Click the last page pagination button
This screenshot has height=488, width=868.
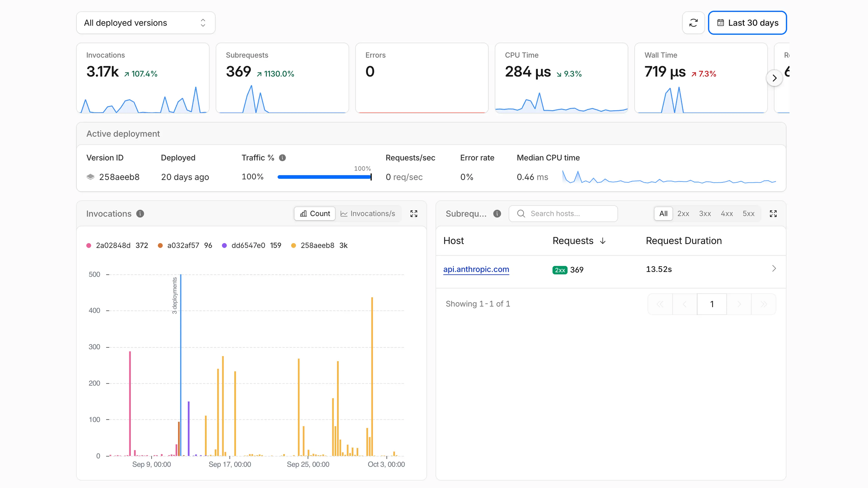[x=764, y=304]
